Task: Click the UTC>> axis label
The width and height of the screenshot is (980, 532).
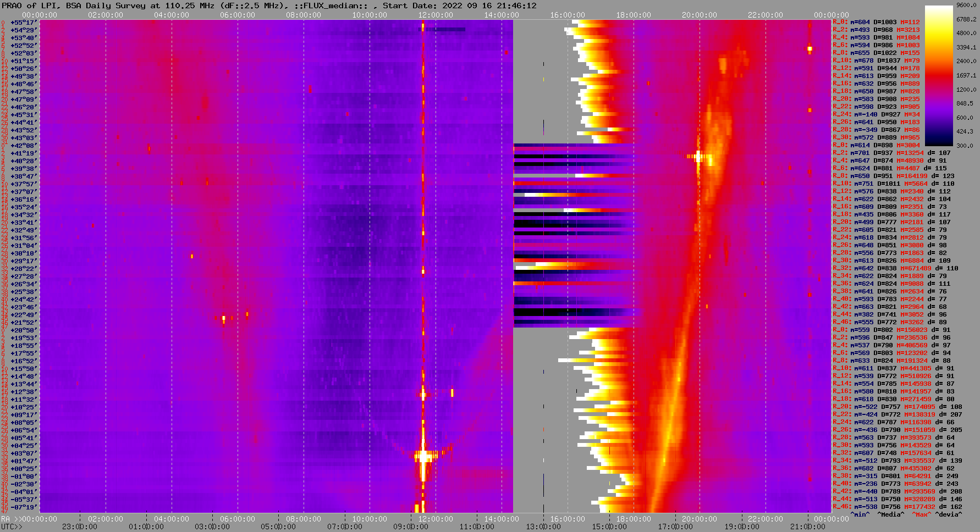Action: (12, 527)
